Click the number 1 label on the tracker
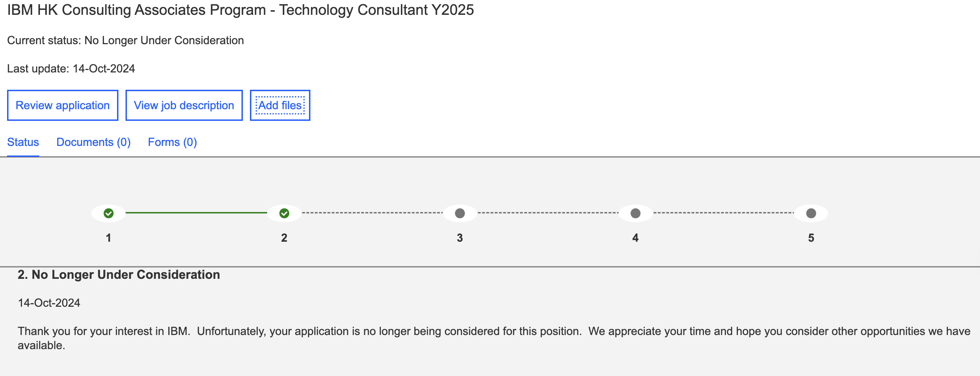This screenshot has height=376, width=980. click(109, 238)
